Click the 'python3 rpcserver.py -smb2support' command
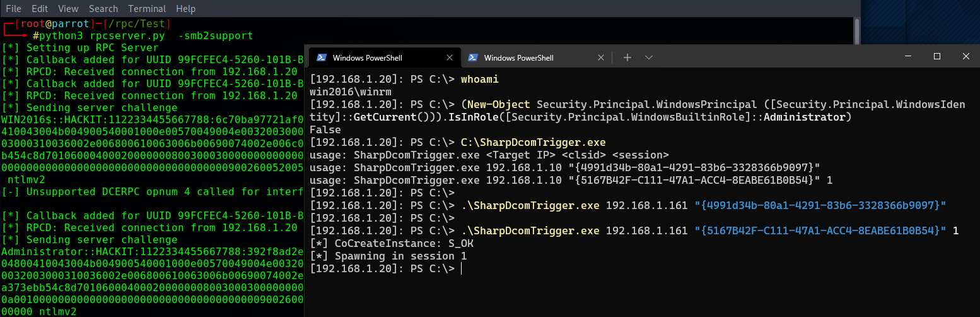The height and width of the screenshot is (317, 980). (146, 36)
